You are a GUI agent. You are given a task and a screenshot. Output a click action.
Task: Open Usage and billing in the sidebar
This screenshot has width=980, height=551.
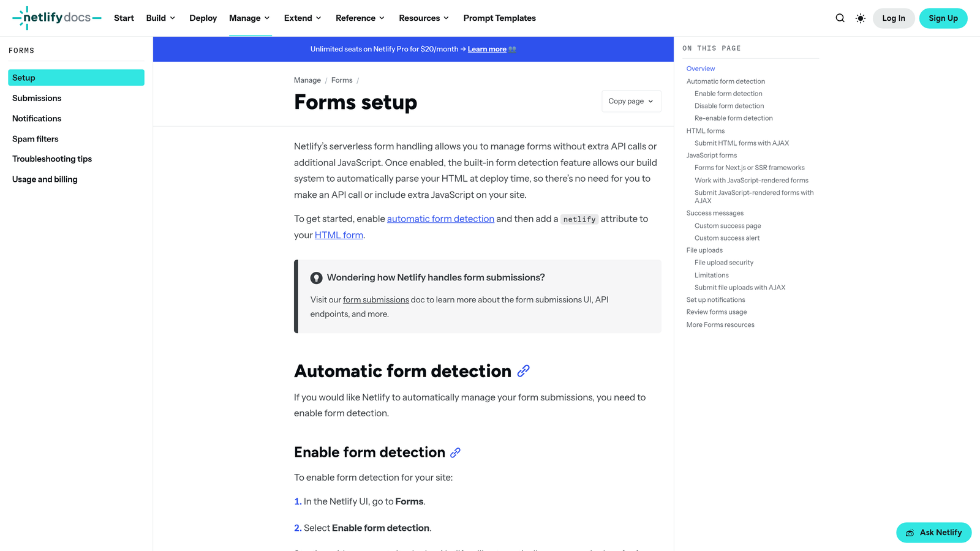(76, 179)
